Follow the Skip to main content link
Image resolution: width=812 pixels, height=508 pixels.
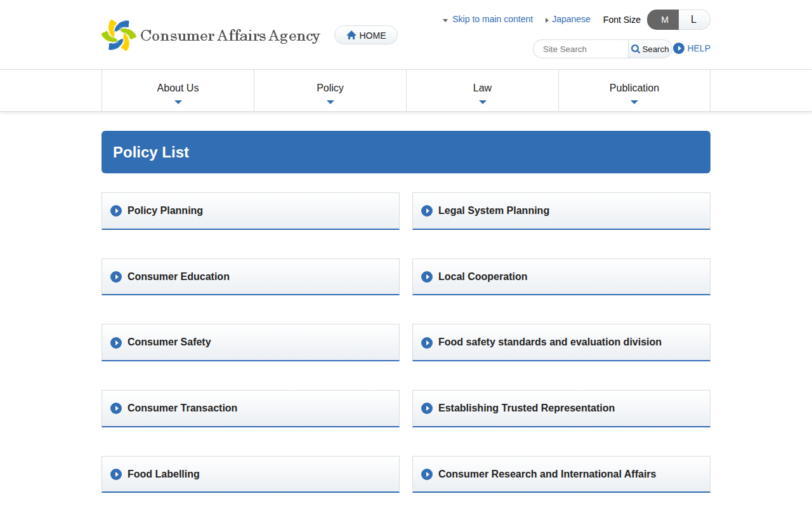click(x=492, y=19)
